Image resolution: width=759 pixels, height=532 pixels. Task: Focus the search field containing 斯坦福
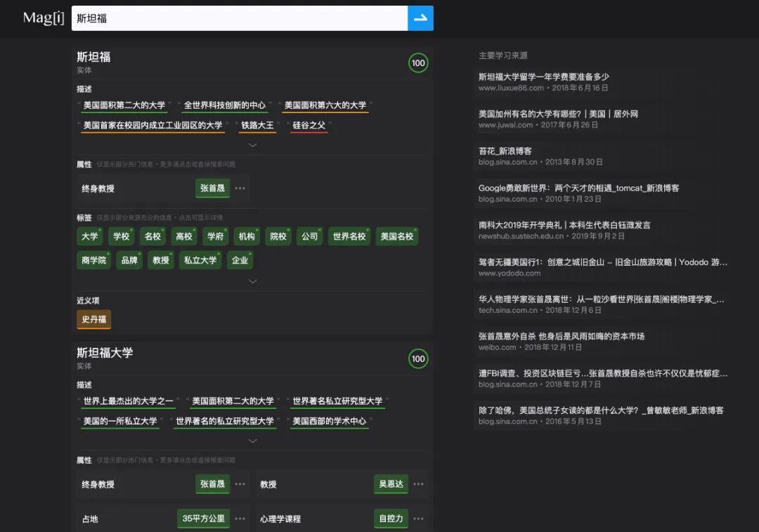click(240, 18)
